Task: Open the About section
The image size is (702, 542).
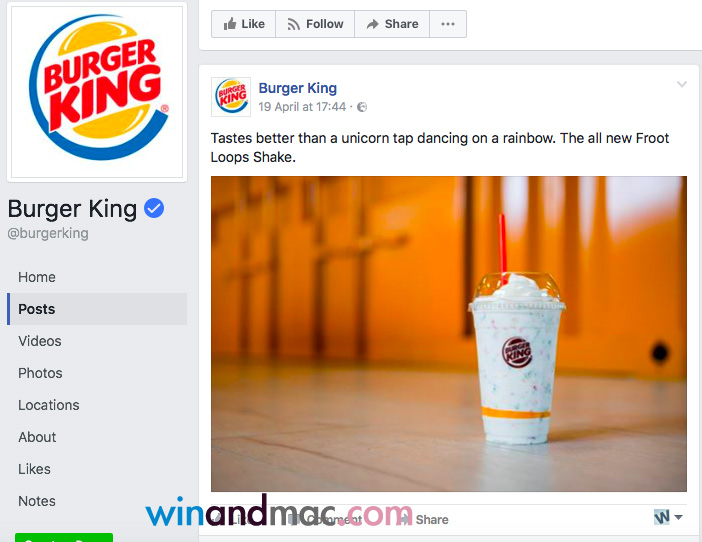Action: [x=37, y=437]
